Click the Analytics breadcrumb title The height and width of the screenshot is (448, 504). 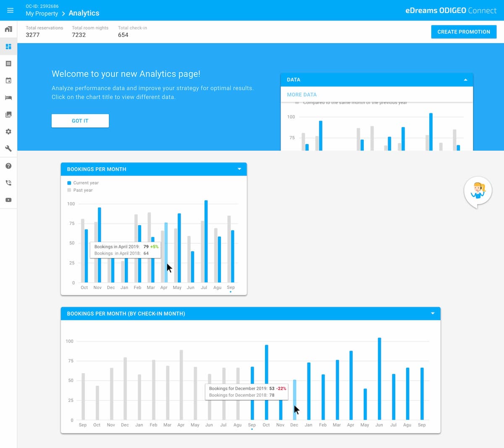(x=84, y=13)
